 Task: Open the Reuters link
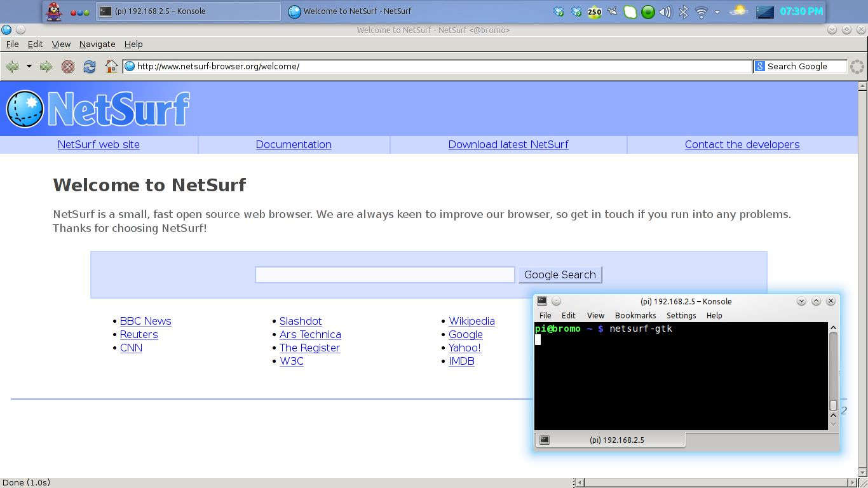click(x=139, y=334)
